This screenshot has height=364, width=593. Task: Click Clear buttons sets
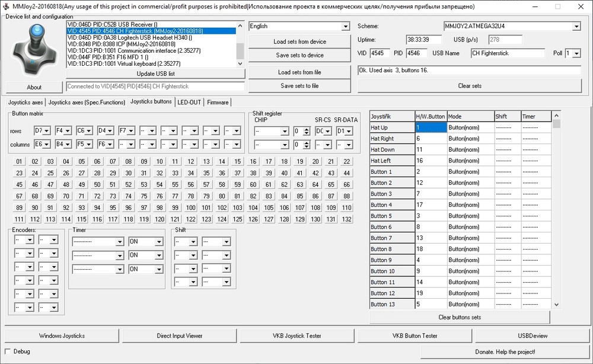[460, 317]
